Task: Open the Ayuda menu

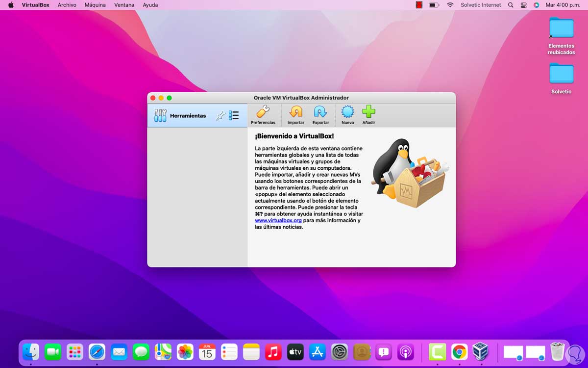Action: (150, 5)
